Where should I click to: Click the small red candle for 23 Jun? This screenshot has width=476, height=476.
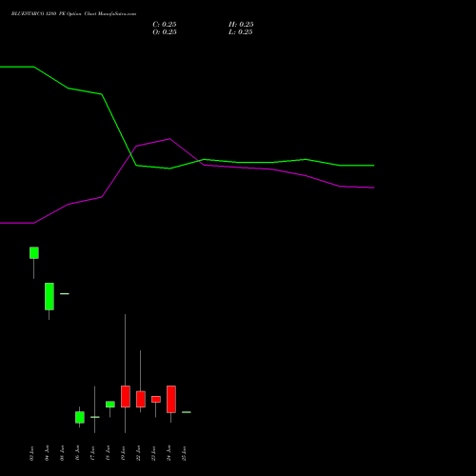156,399
